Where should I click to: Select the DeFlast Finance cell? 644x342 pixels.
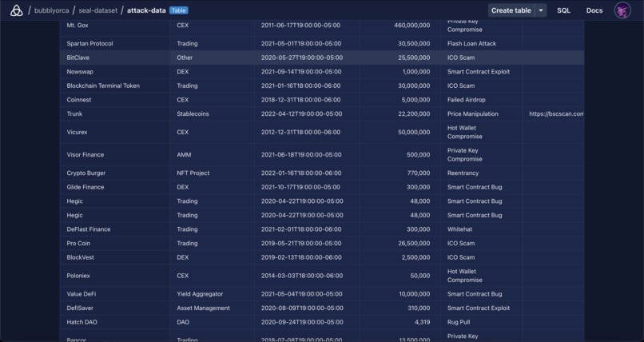coord(115,229)
